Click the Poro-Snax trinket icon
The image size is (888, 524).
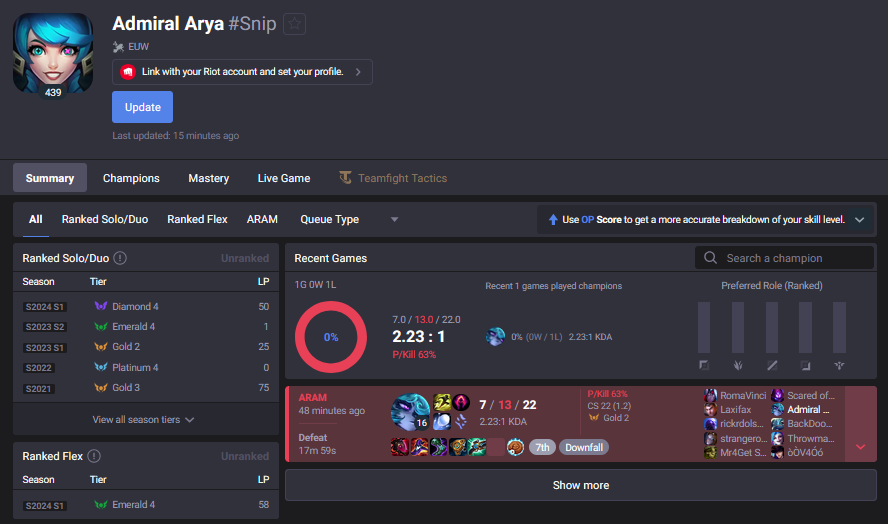coord(515,447)
